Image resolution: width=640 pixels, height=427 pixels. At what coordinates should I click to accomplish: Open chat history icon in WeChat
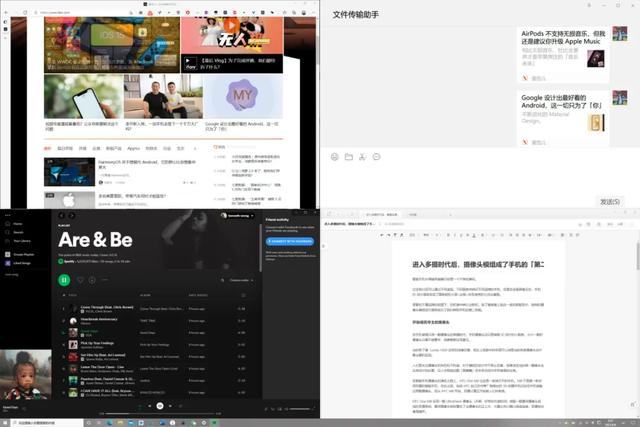(376, 157)
